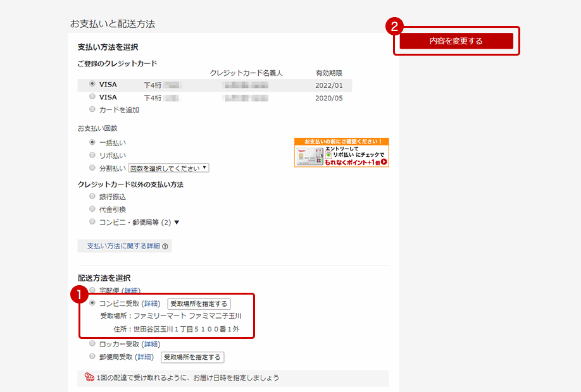Select 一括払い payment option
The image size is (581, 392).
[92, 142]
